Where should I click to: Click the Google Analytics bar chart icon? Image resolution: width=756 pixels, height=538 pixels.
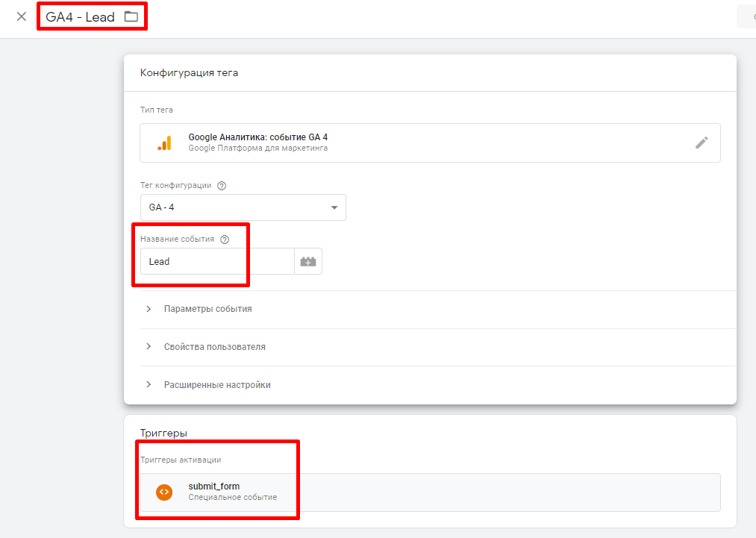coord(164,143)
